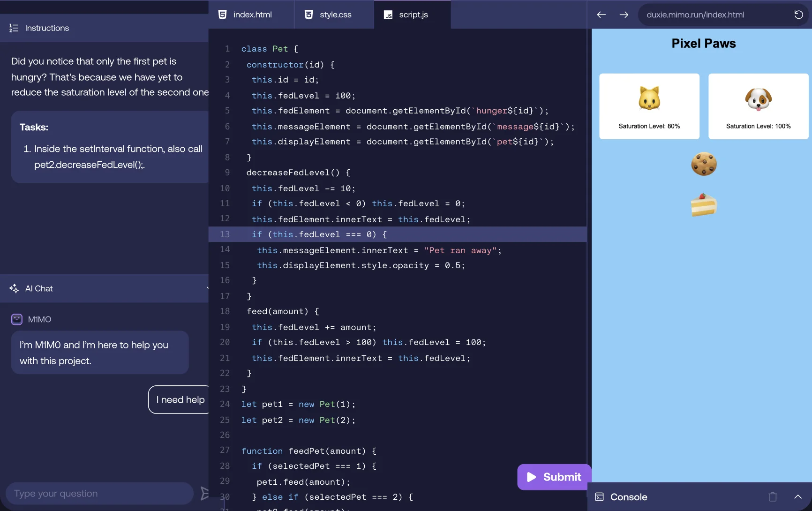Collapse the AI Chat panel
812x511 pixels.
207,288
